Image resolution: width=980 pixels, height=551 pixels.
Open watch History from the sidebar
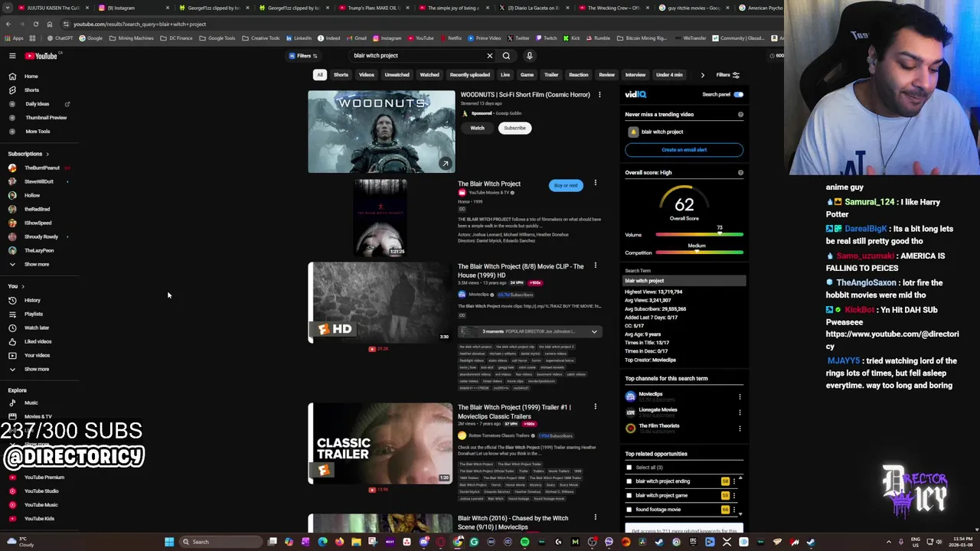click(x=32, y=301)
